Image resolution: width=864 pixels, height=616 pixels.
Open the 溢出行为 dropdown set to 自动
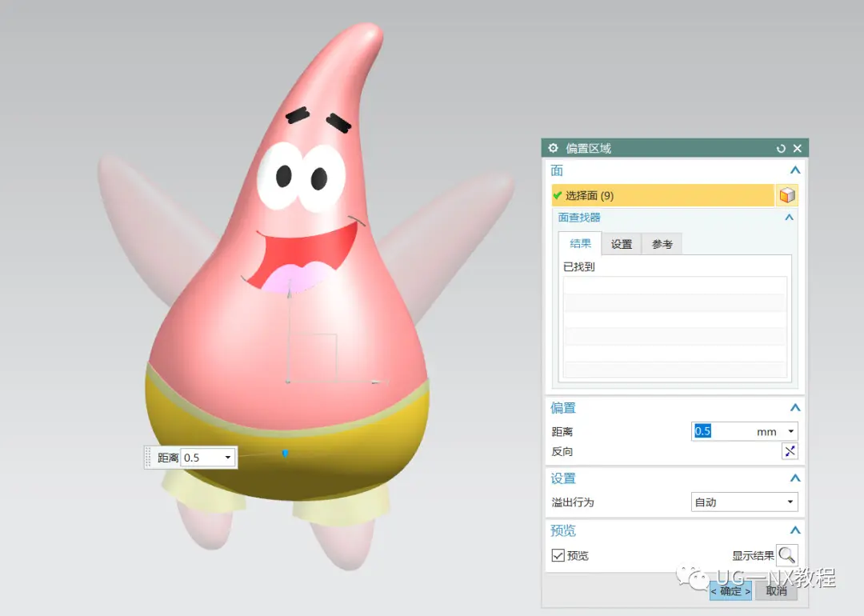745,502
